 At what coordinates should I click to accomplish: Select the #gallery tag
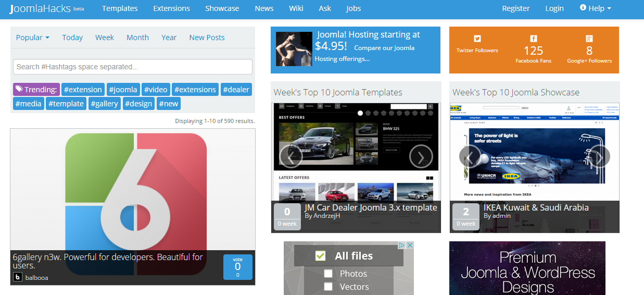[x=105, y=103]
